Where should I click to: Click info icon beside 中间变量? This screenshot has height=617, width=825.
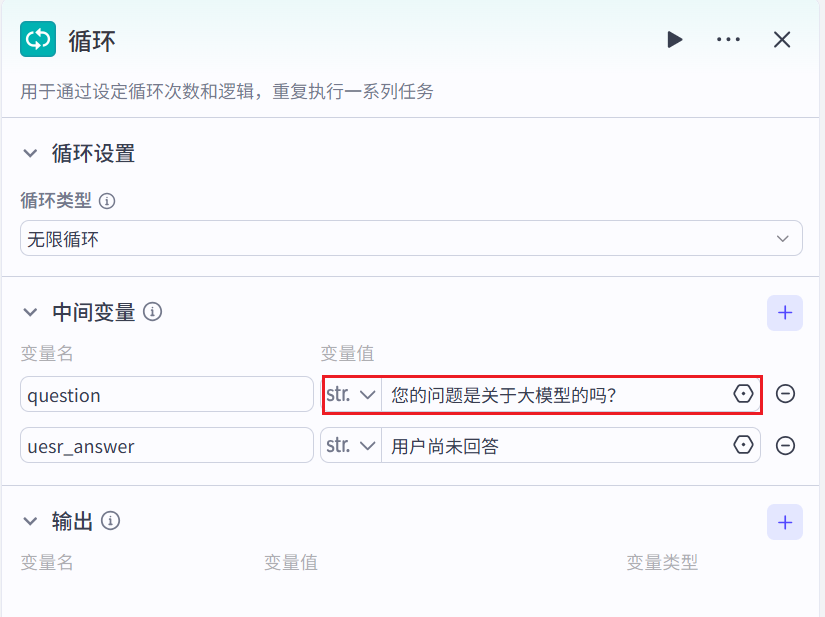coord(153,312)
